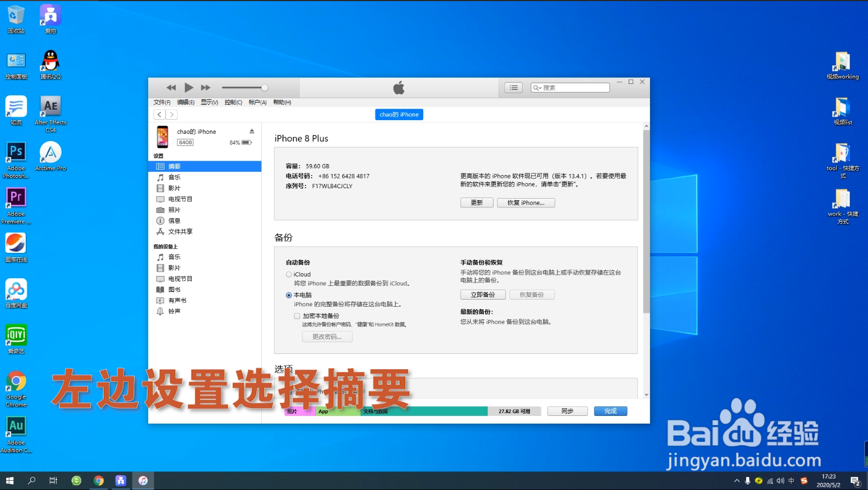
Task: Click the play button in iTunes
Action: pyautogui.click(x=188, y=87)
